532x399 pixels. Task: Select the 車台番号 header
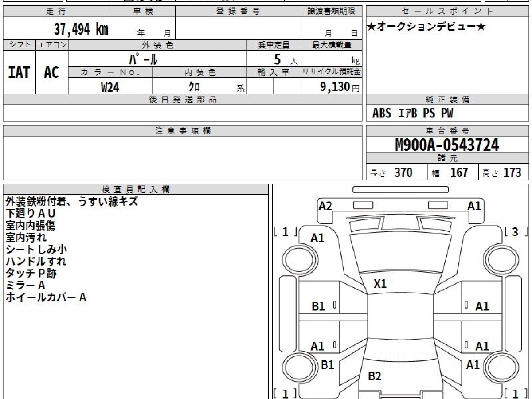click(447, 131)
